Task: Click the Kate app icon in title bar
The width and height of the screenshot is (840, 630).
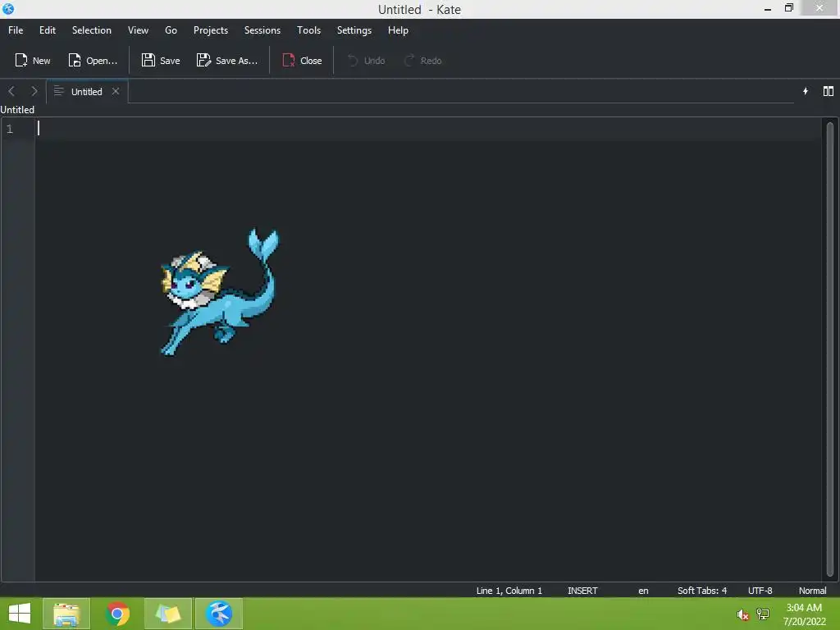Action: 8,8
